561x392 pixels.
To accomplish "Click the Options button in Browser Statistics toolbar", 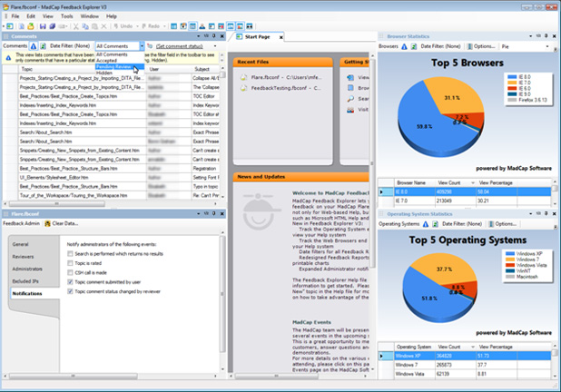I will click(482, 46).
